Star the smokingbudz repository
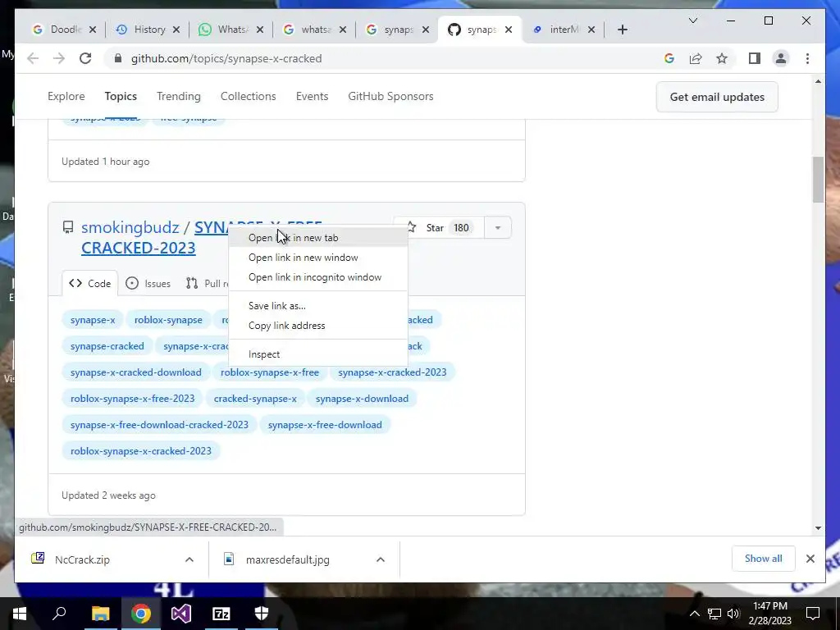Image resolution: width=840 pixels, height=630 pixels. pyautogui.click(x=439, y=228)
